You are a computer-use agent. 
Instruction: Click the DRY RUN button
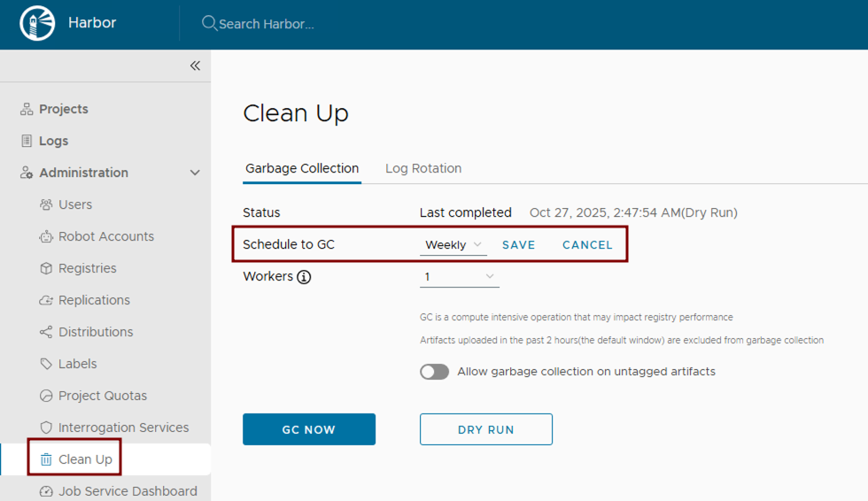point(486,429)
